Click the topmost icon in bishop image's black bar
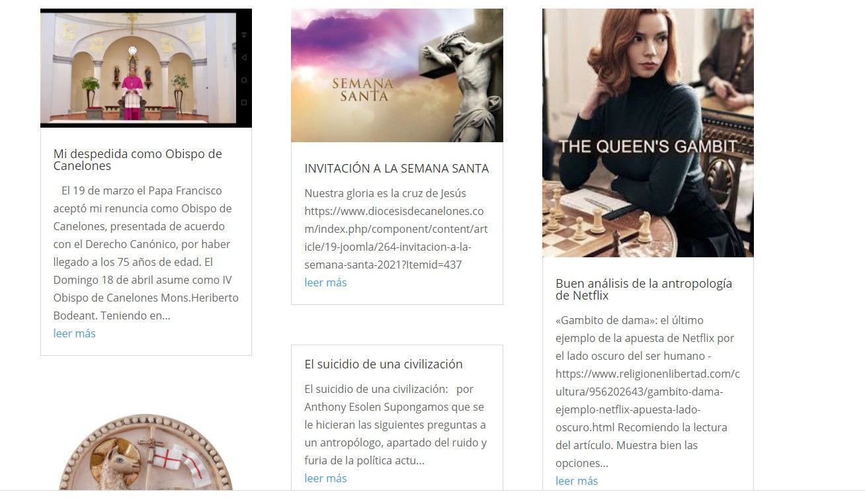This screenshot has height=504, width=865. (x=244, y=34)
